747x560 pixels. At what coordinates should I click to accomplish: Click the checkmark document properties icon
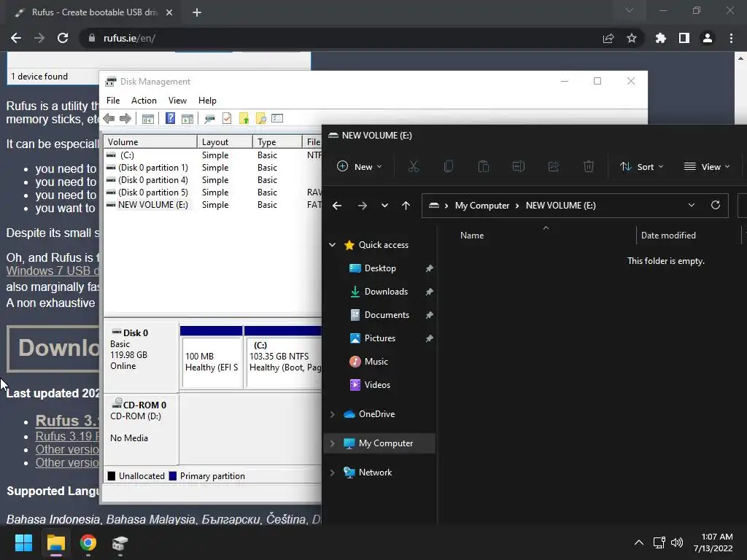coord(227,118)
